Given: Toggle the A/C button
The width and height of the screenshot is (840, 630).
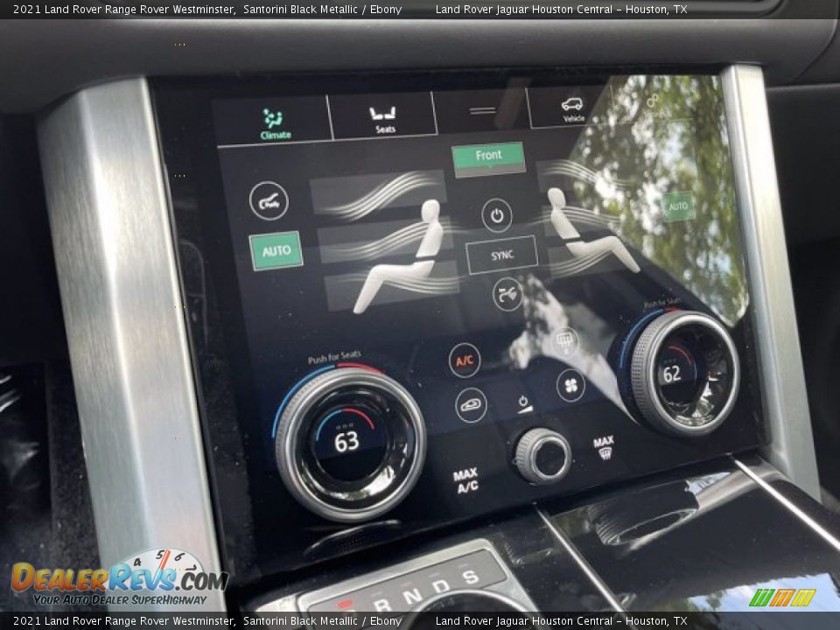Looking at the screenshot, I should (x=465, y=360).
